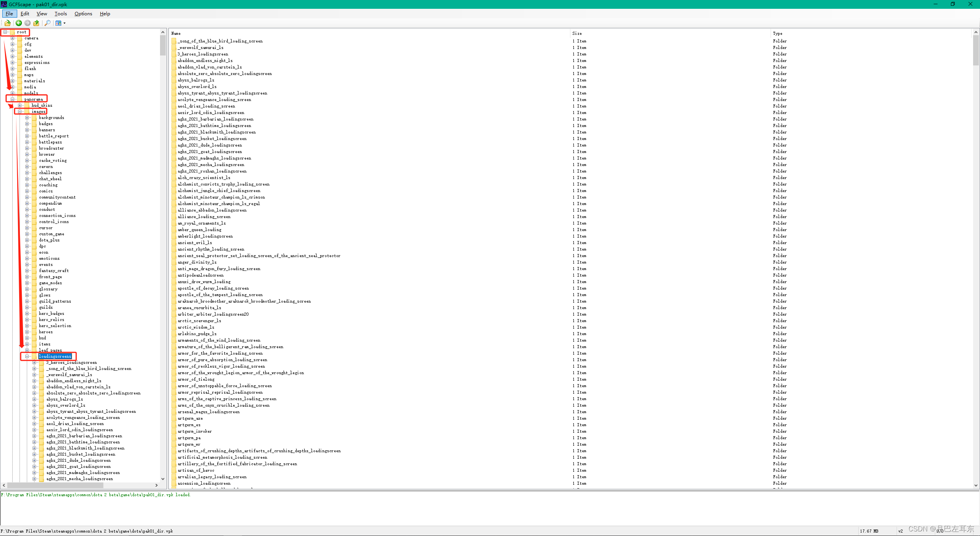Select the cfg folder in tree
The height and width of the screenshot is (536, 980).
28,44
